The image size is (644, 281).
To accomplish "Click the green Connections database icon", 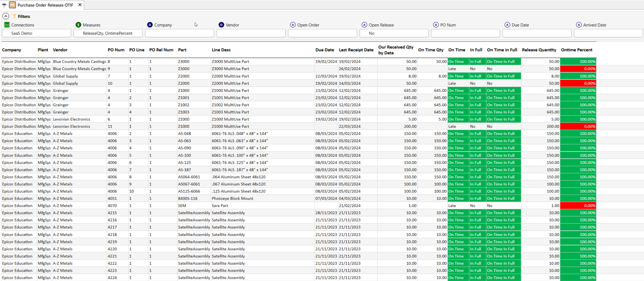I will click(x=7, y=25).
